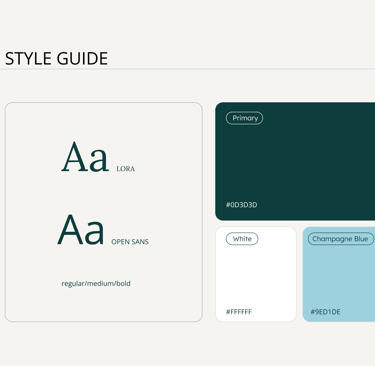This screenshot has width=375, height=366.
Task: Click the #FFFFFF hex code
Action: (239, 312)
